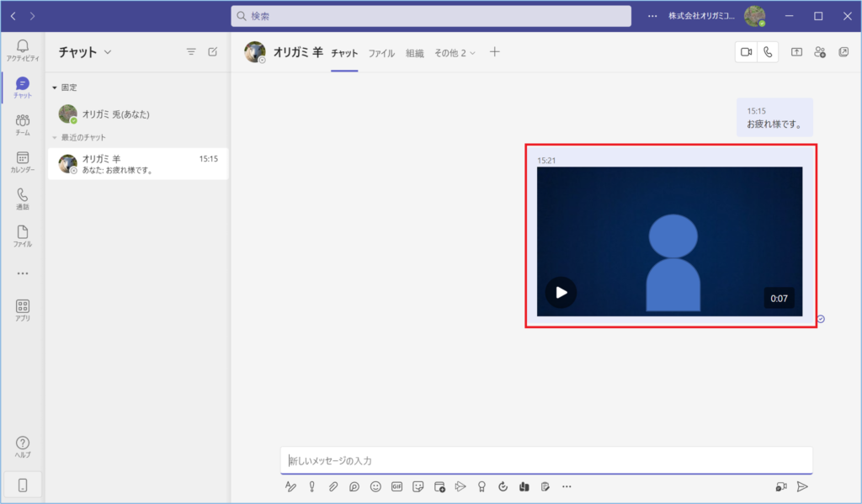Expand the その他 2 tab dropdown
Screen dimensions: 862x504
pos(455,53)
